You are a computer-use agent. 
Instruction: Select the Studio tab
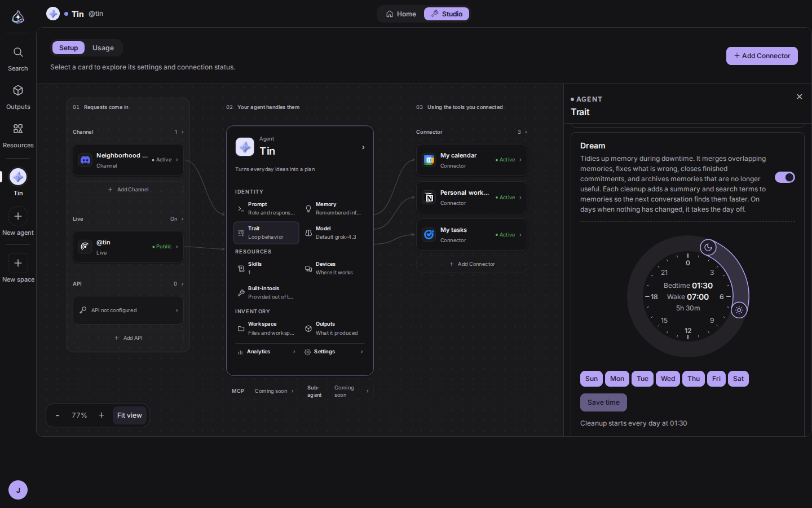(x=447, y=14)
